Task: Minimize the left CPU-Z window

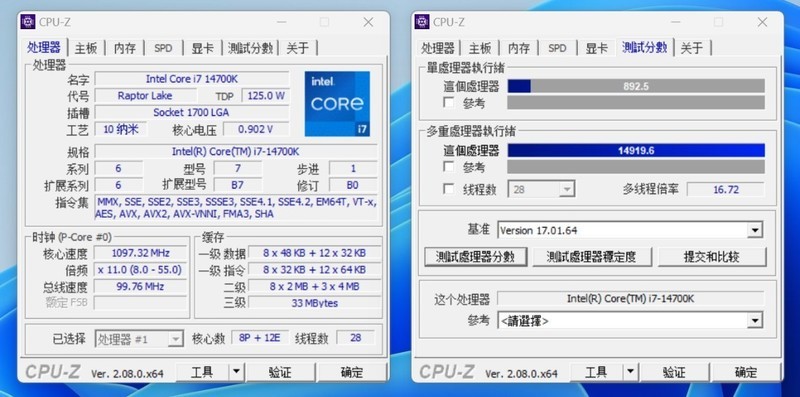Action: 281,22
